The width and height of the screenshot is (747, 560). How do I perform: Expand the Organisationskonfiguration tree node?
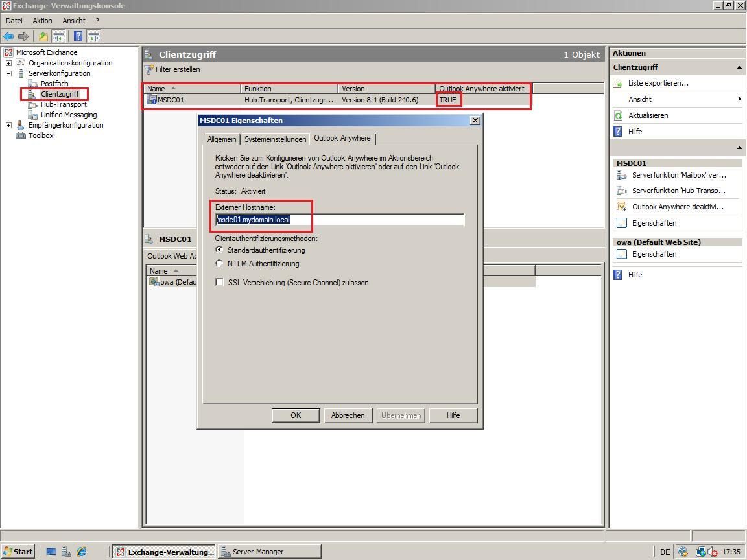point(8,63)
